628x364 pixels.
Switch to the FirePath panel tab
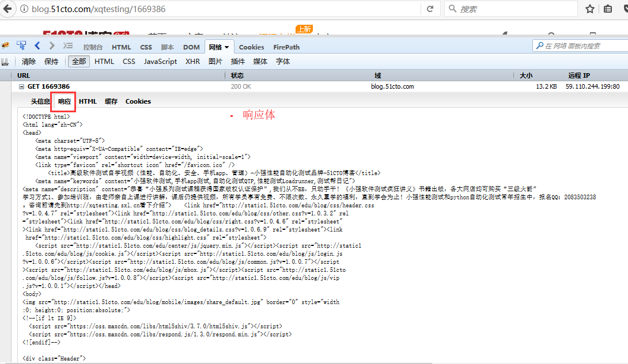click(286, 47)
